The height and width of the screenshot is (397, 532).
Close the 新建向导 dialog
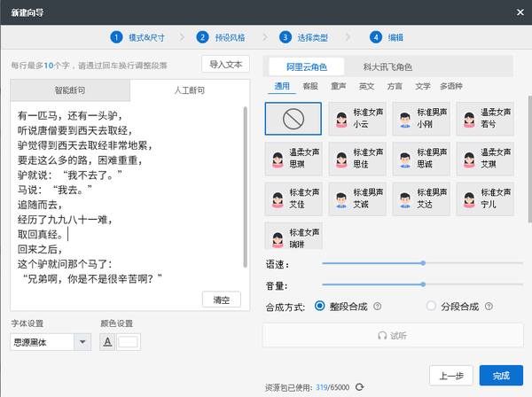pyautogui.click(x=520, y=12)
